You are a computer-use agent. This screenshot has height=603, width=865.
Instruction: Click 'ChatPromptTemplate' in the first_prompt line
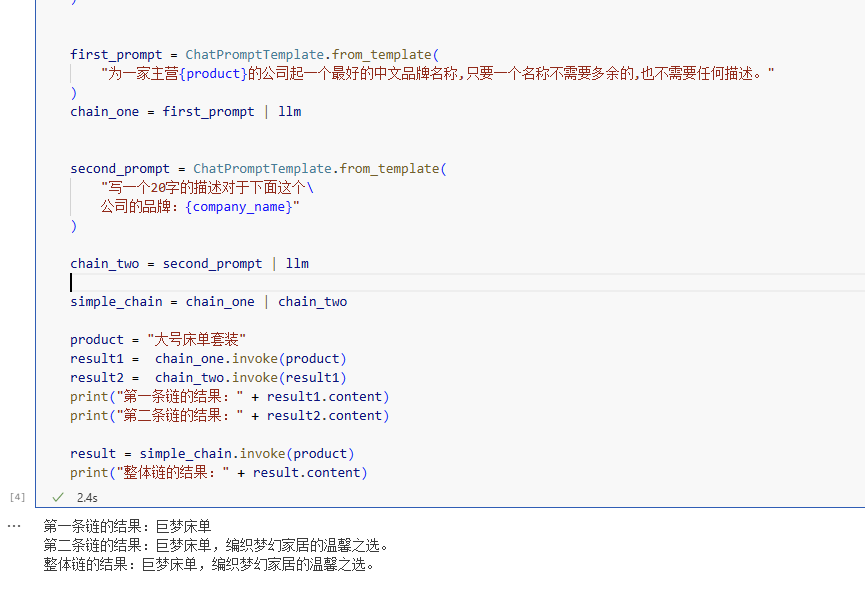(x=254, y=55)
